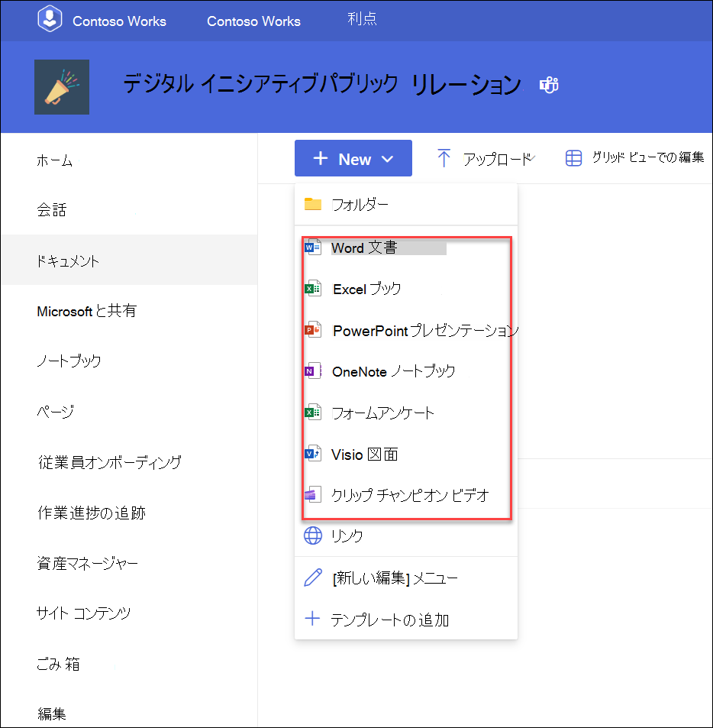The width and height of the screenshot is (713, 728).
Task: Open 従業員オンボーディング in the sidebar
Action: pos(109,462)
